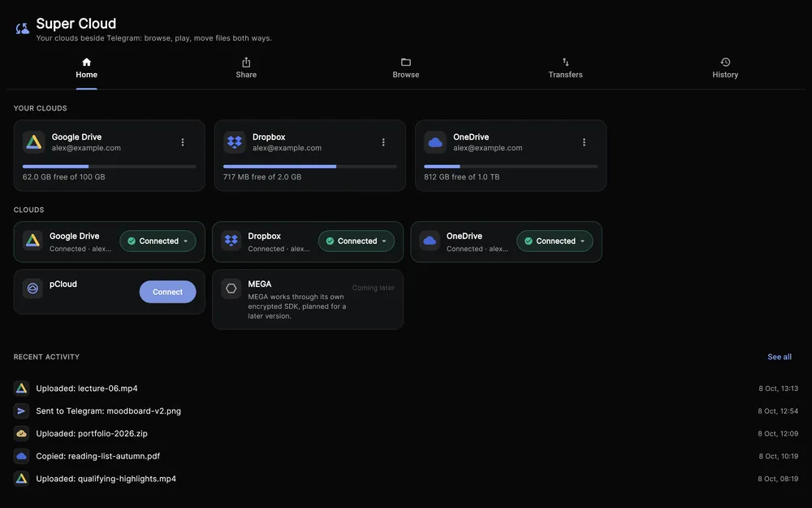Click the Share tab upload icon

pyautogui.click(x=246, y=63)
